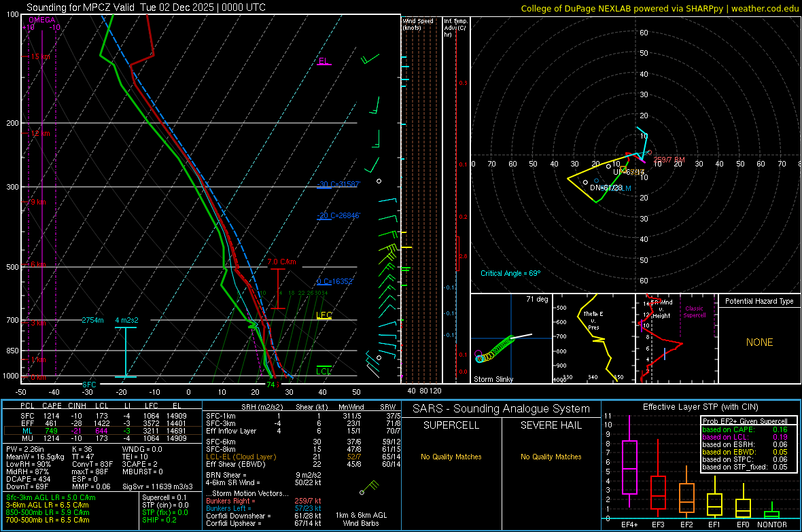This screenshot has height=532, width=802.
Task: Click the sounding title "Sounding for MPCZ Valid"
Action: 80,7
